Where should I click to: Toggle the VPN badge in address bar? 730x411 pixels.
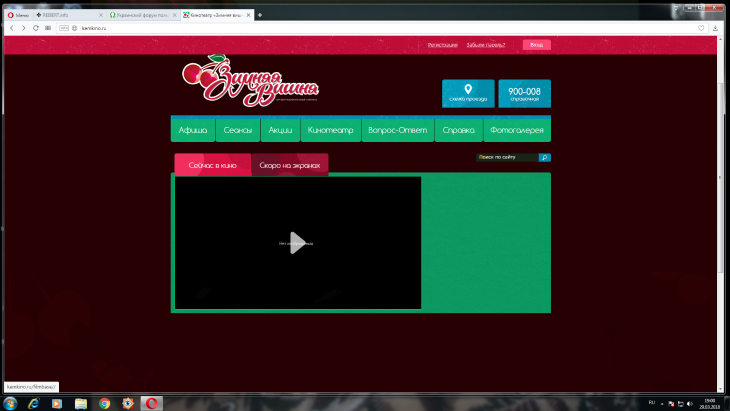(64, 28)
